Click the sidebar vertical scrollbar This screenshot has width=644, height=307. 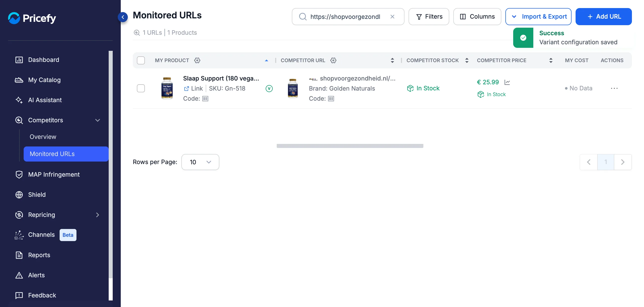(111, 165)
